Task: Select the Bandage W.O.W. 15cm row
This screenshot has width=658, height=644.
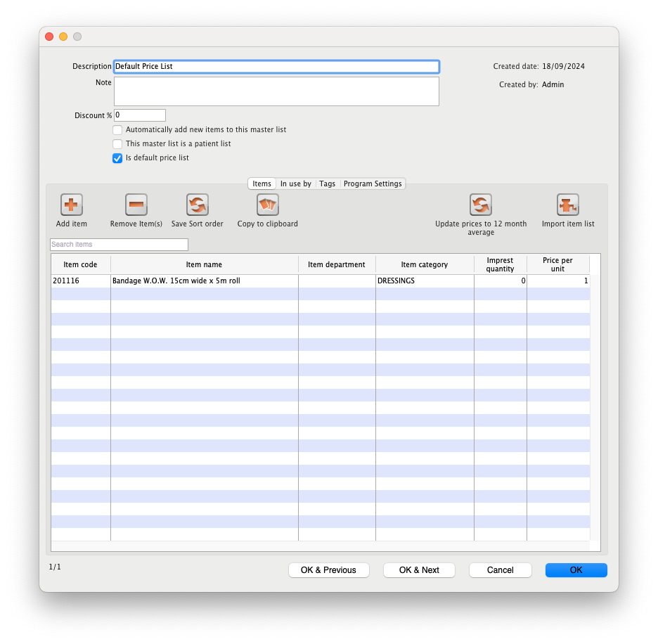Action: 204,281
